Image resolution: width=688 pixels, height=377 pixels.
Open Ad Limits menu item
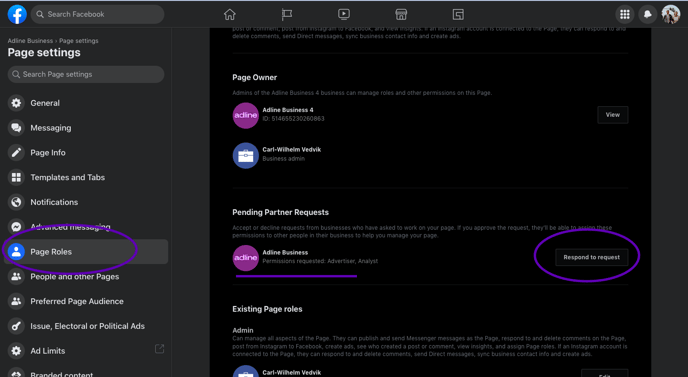click(x=86, y=351)
